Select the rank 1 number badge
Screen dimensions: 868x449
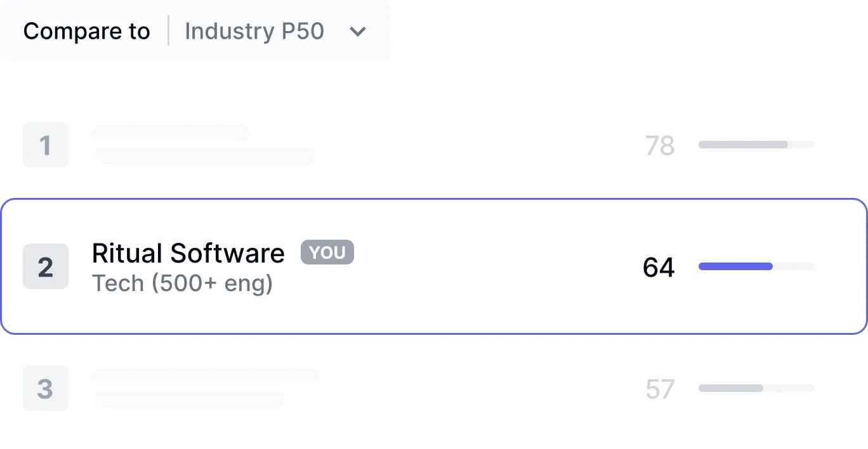pos(46,145)
